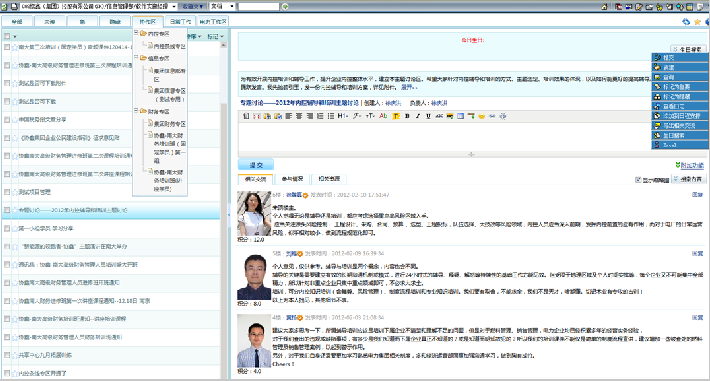Insert hyperlink using editor chain icon
The height and width of the screenshot is (381, 710).
click(x=492, y=116)
